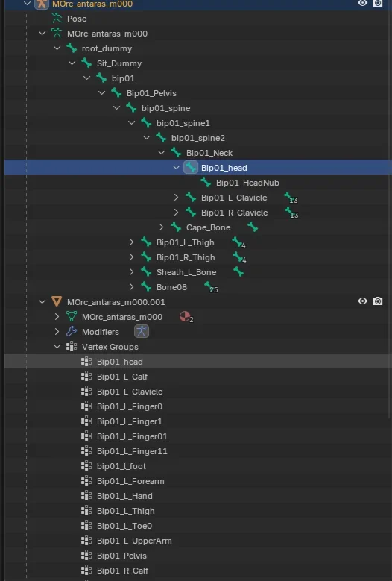Viewport: 392px width, 581px height.
Task: Select the Bip01_R_Calf vertex group
Action: click(x=122, y=571)
